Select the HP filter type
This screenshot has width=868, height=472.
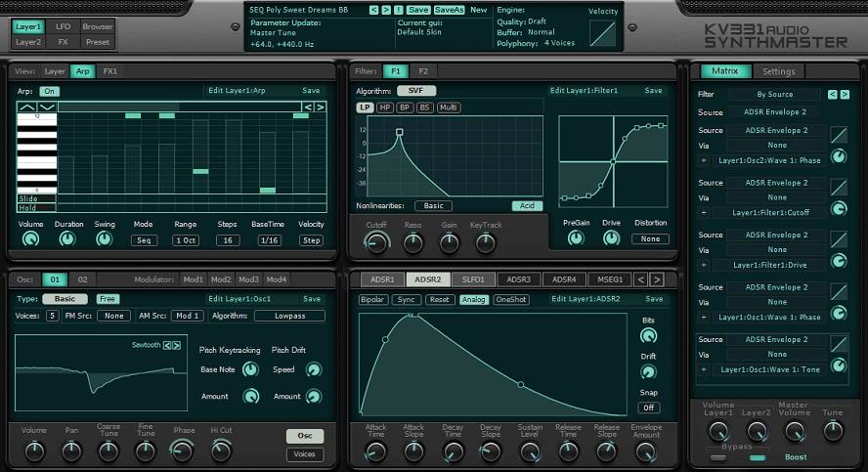[385, 107]
